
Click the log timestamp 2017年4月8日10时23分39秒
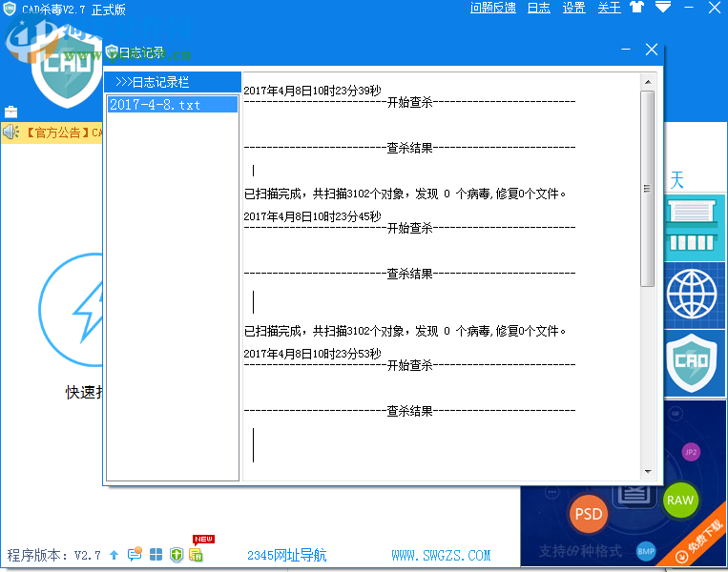pos(312,91)
